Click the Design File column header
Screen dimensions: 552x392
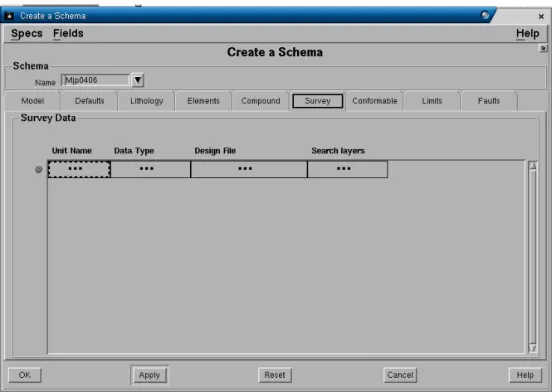(x=215, y=151)
